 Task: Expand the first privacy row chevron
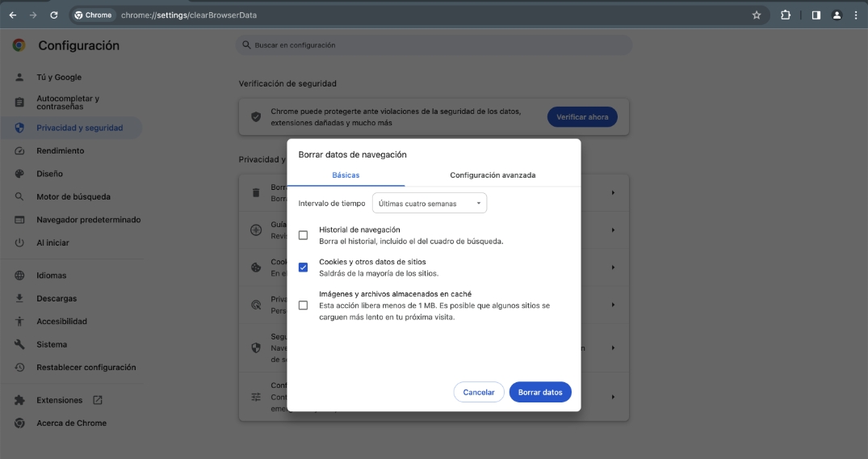coord(613,193)
